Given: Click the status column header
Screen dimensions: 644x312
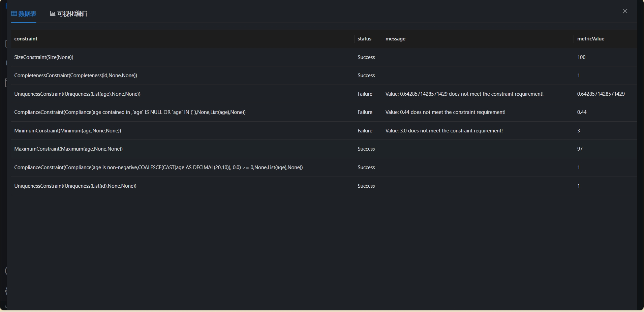Looking at the screenshot, I should [364, 39].
